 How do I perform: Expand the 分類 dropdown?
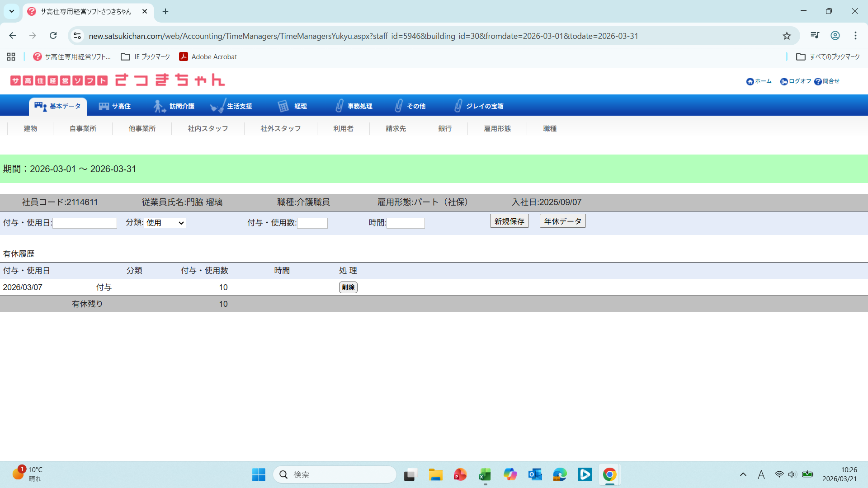165,223
